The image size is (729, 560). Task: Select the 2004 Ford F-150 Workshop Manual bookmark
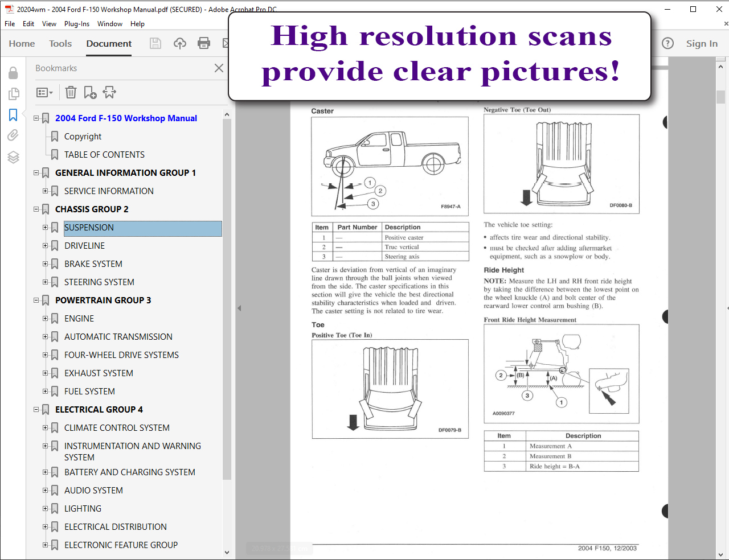pyautogui.click(x=126, y=118)
